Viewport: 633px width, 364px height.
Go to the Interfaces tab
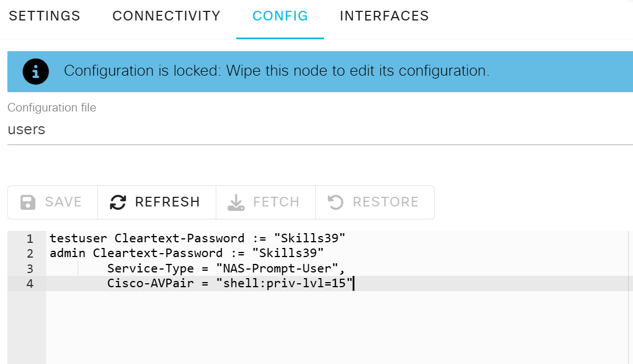[x=384, y=16]
